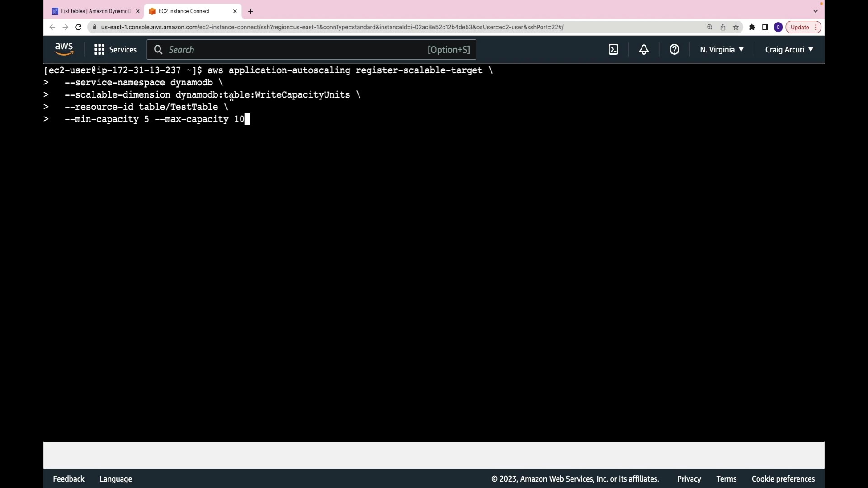Open the browser extensions puzzle icon
Screen dimensions: 868x488
coord(752,28)
